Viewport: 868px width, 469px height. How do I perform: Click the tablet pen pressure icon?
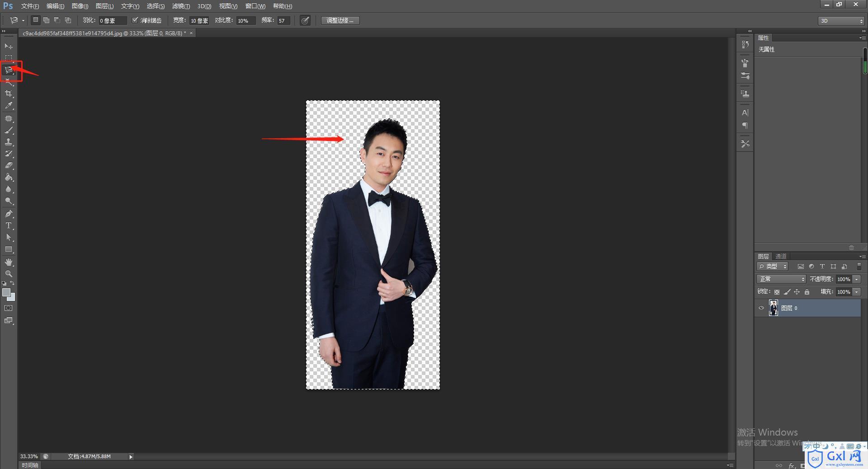[305, 20]
